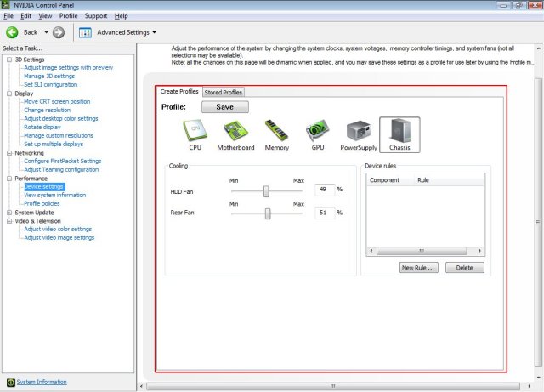The height and width of the screenshot is (392, 544).
Task: Open Manage custom resolutions
Action: 59,135
